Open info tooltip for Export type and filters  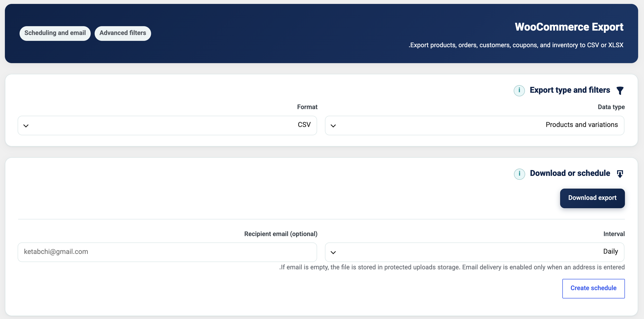[x=519, y=90]
